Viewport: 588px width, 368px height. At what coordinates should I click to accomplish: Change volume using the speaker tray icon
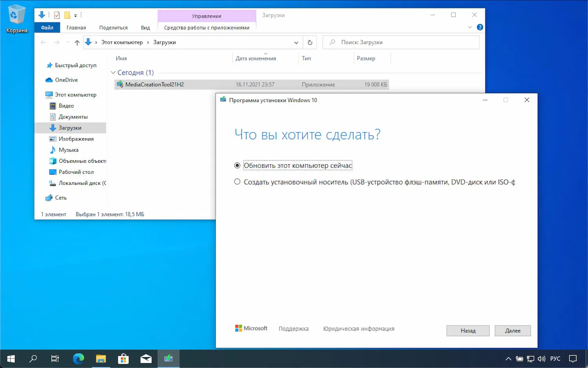point(541,358)
